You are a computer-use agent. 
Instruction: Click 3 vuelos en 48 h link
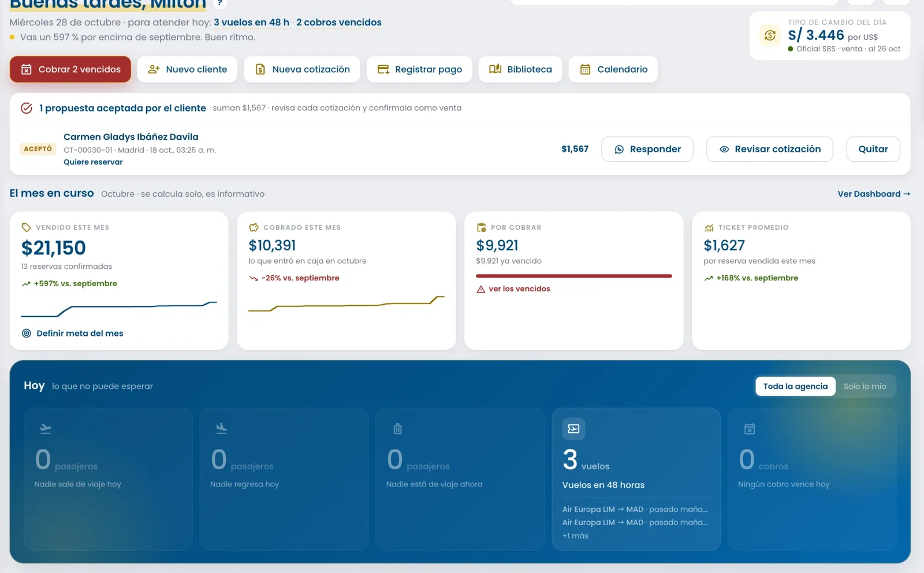click(251, 23)
